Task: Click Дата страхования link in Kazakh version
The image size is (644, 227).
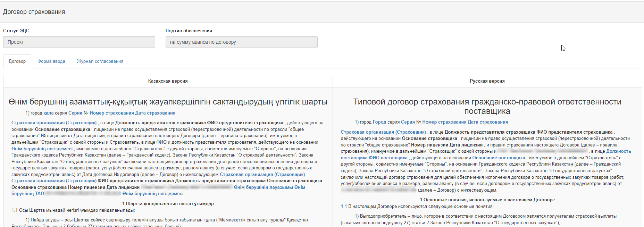Action: click(155, 113)
